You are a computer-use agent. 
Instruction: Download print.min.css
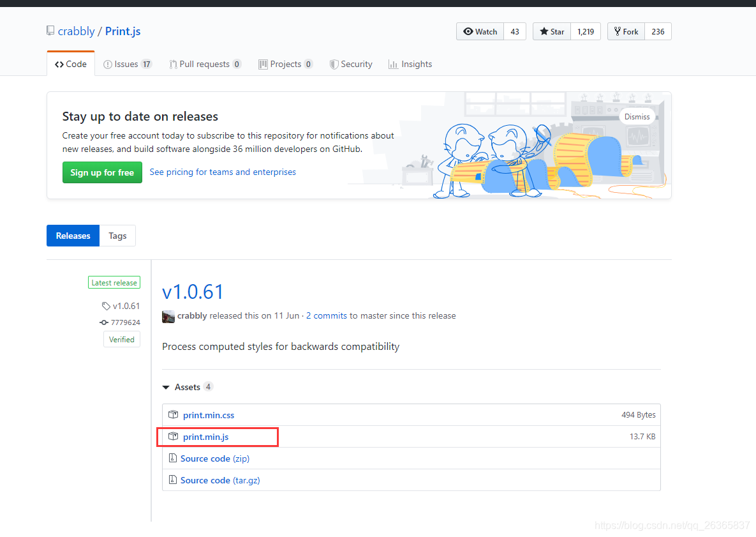[209, 415]
